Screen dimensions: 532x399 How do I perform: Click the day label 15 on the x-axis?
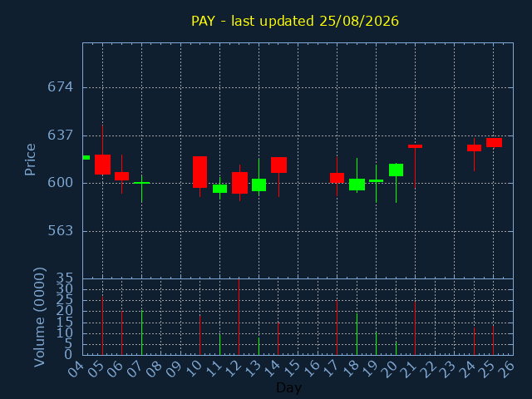coord(291,369)
